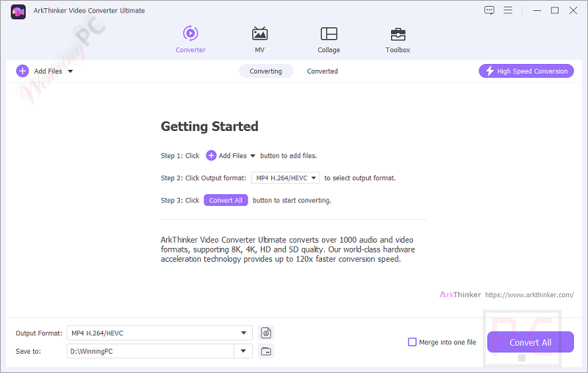Toggle High Speed Conversion button
588x373 pixels.
[x=526, y=71]
